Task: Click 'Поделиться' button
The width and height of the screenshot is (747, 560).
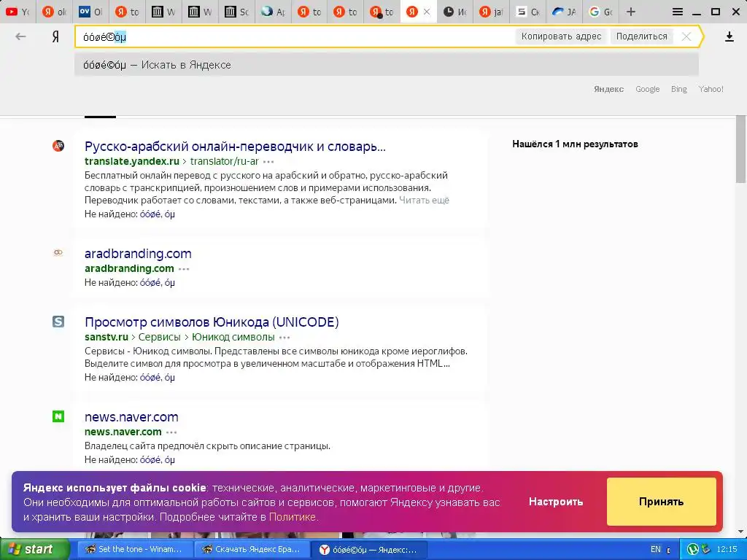Action: point(641,36)
